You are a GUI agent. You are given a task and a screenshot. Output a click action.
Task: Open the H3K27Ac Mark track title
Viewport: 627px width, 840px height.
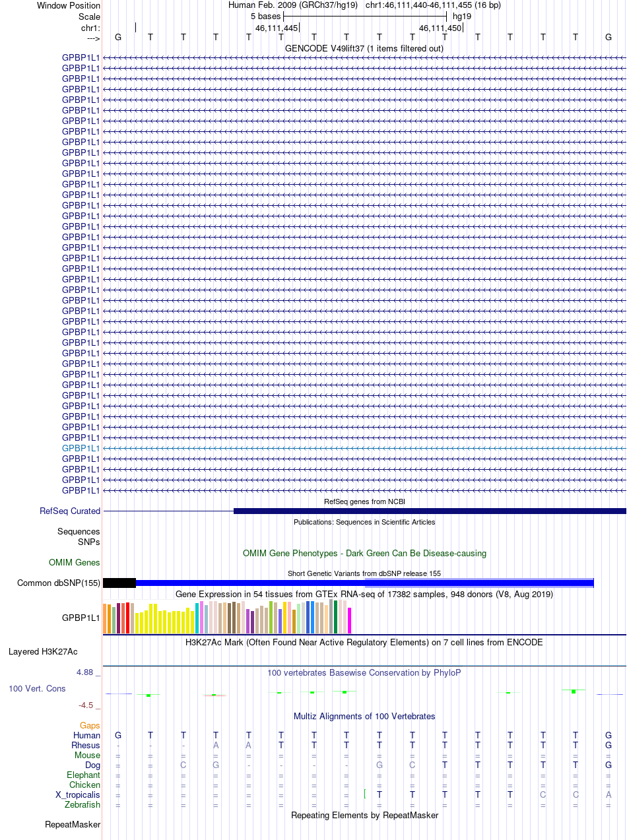click(x=364, y=641)
